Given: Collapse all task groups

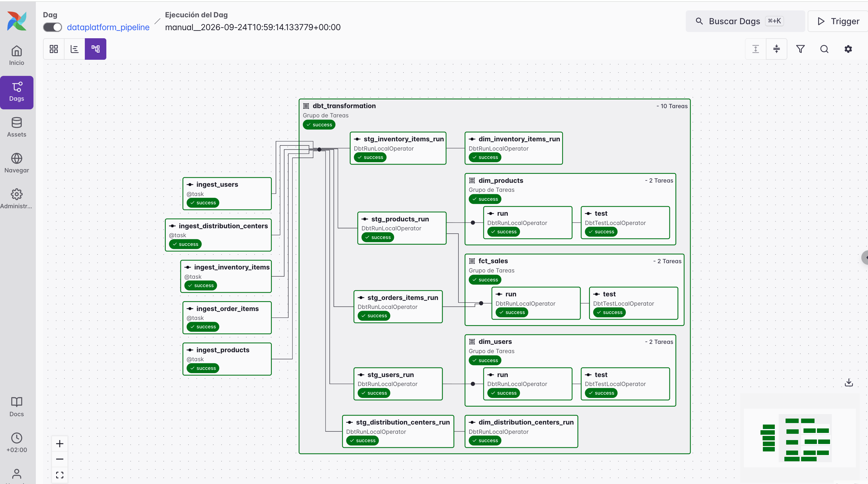Looking at the screenshot, I should coord(776,49).
